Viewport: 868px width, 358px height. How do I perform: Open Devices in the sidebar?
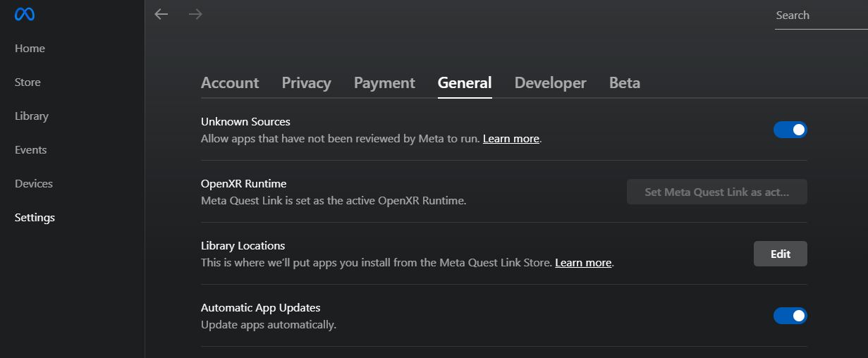coord(34,184)
